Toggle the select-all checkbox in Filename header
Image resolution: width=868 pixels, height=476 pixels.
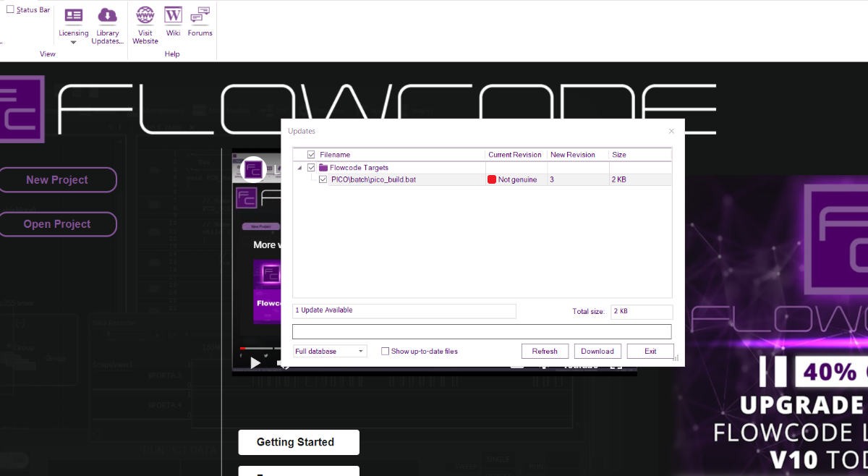[311, 155]
